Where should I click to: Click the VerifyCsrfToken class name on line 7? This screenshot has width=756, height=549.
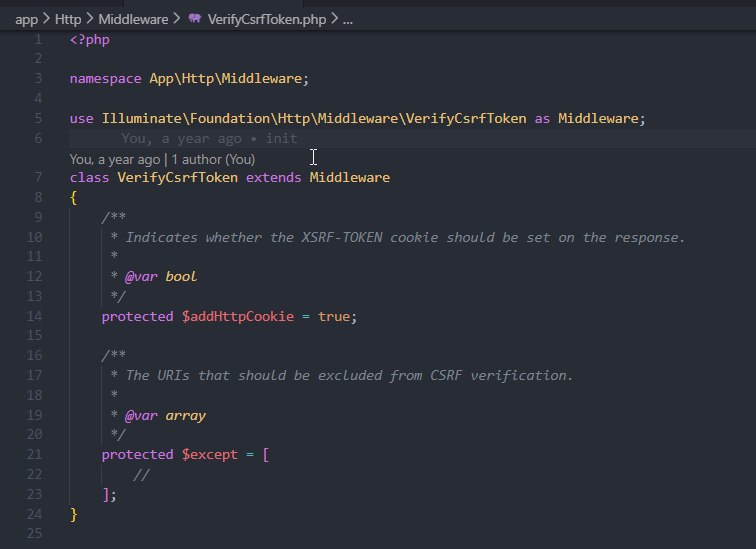177,178
